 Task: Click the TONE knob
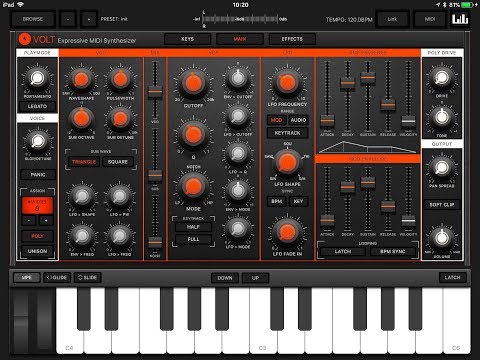point(442,117)
